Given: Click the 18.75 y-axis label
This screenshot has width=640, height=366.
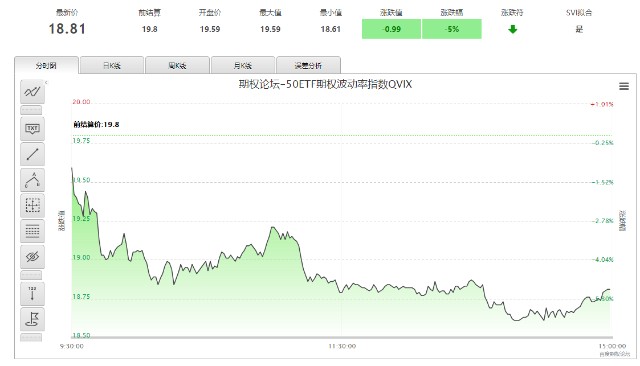Looking at the screenshot, I should [x=81, y=297].
